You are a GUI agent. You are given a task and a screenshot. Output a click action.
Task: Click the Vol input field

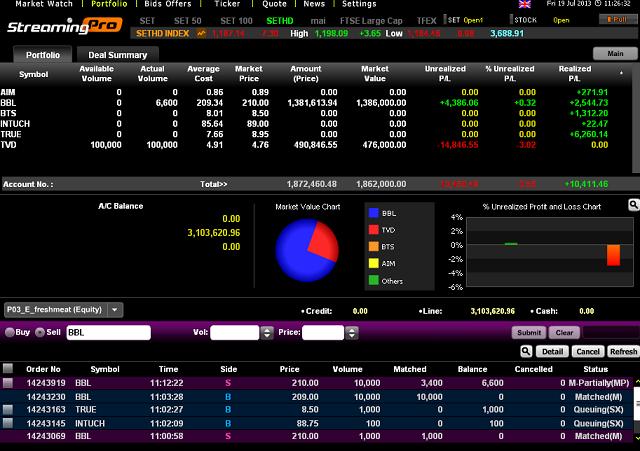click(x=235, y=333)
